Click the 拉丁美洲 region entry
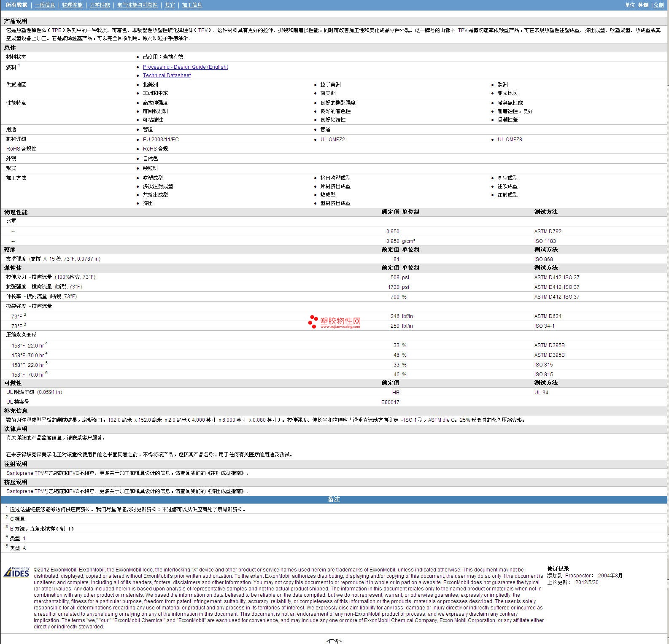 coord(330,85)
